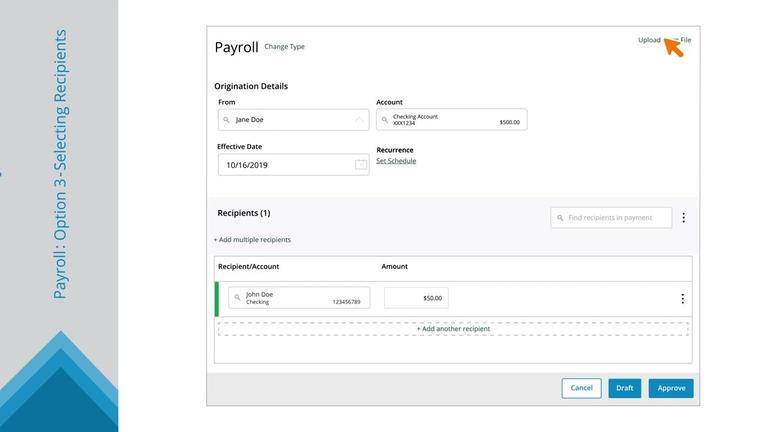768x432 pixels.
Task: Click the Amount column header
Action: 394,266
